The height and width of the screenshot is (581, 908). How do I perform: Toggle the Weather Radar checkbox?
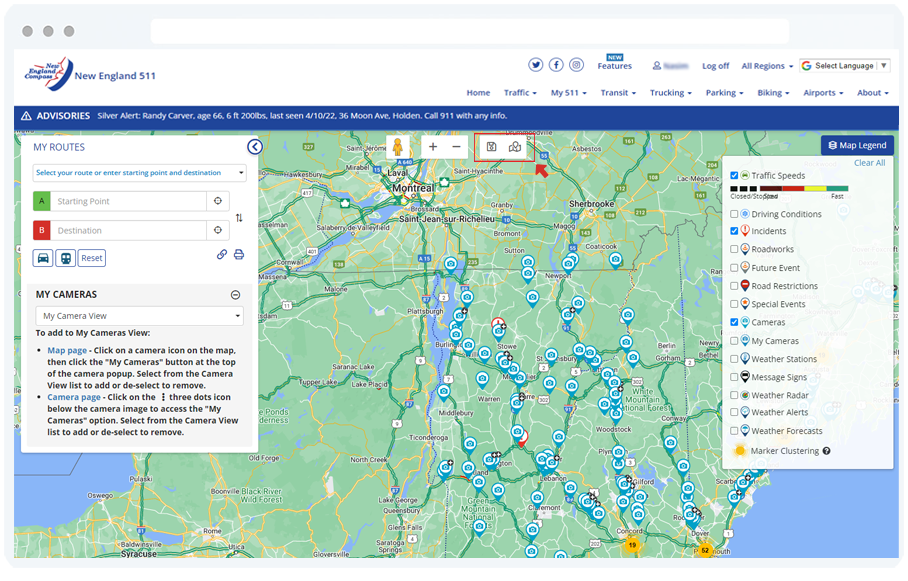(735, 396)
